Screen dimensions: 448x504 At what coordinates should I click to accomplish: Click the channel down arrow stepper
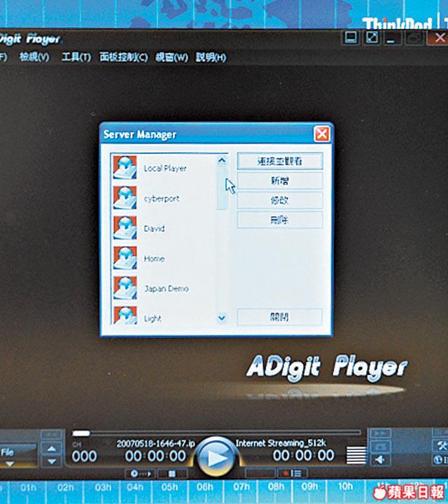(52, 462)
